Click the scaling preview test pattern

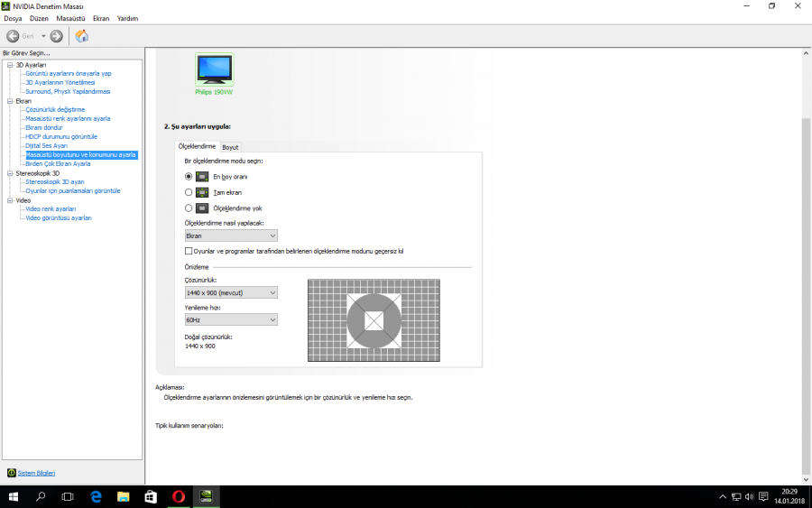point(374,320)
